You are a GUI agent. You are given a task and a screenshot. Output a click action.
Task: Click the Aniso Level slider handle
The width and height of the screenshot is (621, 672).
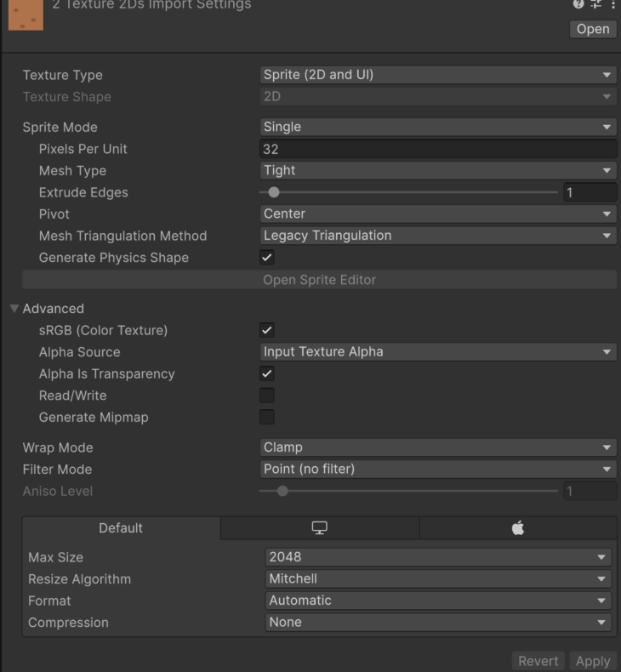[x=282, y=491]
